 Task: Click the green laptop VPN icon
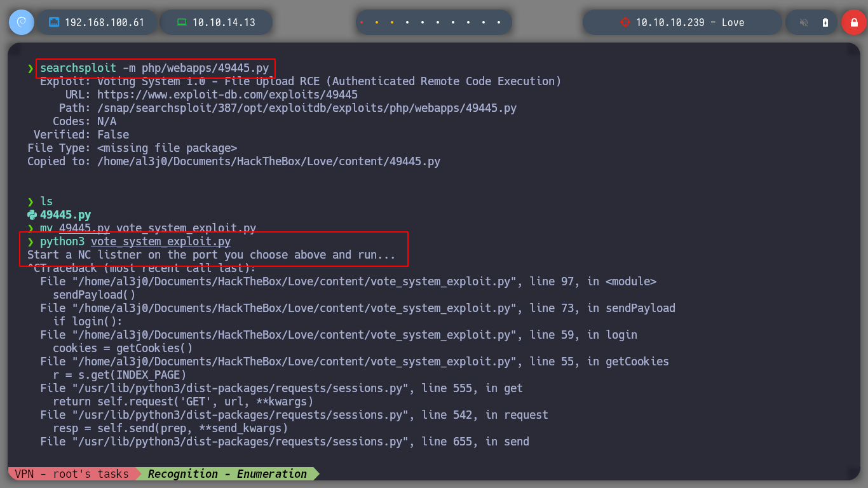(182, 22)
